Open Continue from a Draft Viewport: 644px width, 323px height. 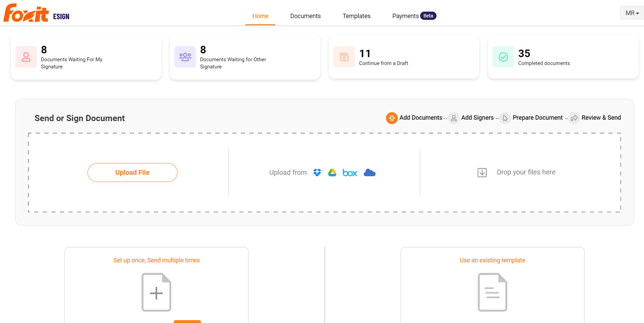click(x=404, y=57)
